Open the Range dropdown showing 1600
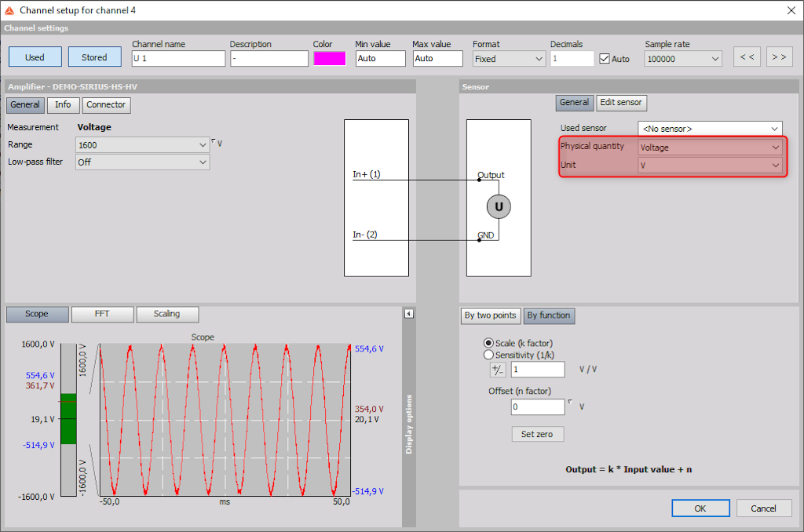804x532 pixels. 143,145
